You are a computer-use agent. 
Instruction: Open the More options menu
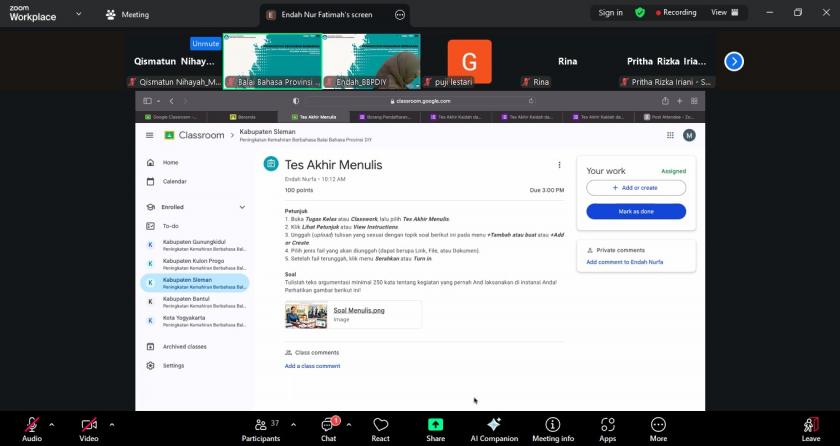pos(657,428)
